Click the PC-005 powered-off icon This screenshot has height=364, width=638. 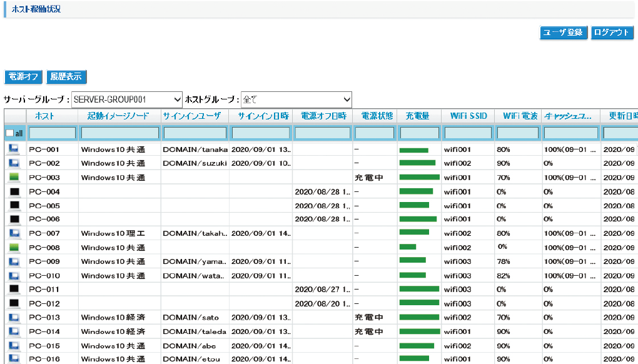coord(14,205)
